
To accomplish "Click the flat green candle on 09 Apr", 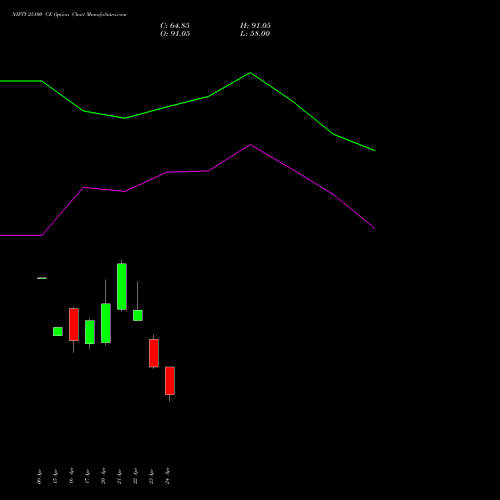I will 42,278.
